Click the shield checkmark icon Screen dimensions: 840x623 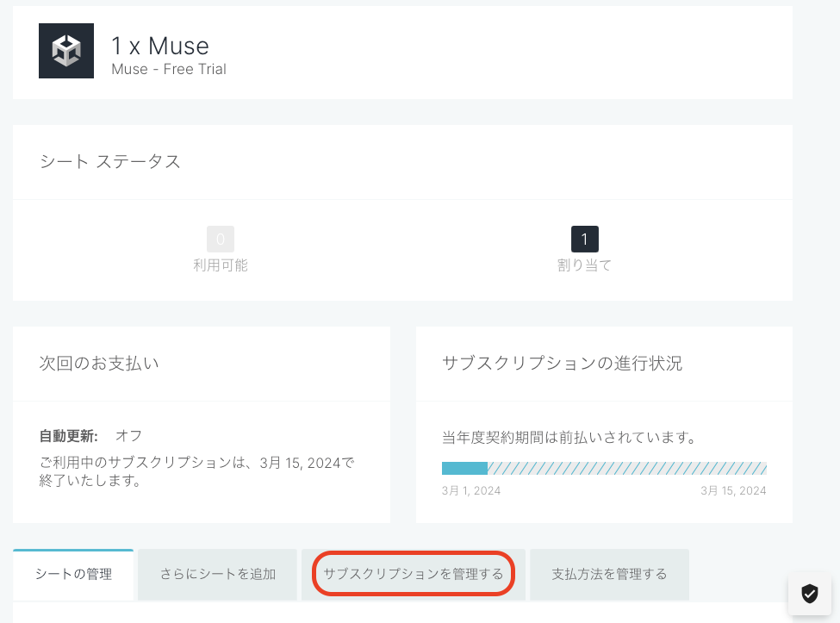click(809, 593)
